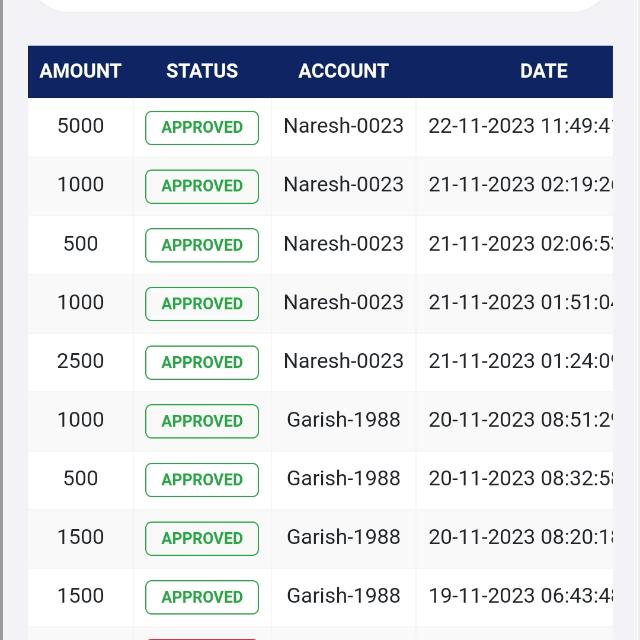Select the ACCOUNT column header
This screenshot has height=640, width=640.
[x=343, y=71]
